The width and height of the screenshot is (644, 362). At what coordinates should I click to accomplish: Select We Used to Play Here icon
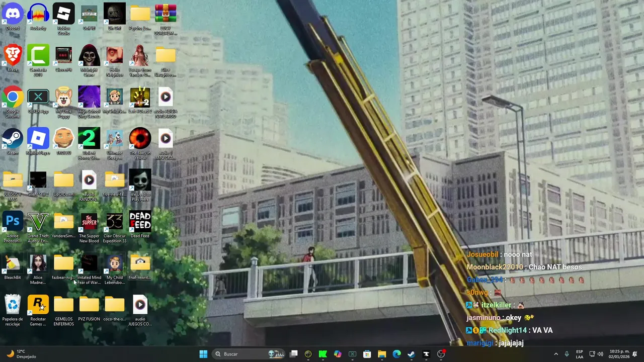tap(140, 186)
